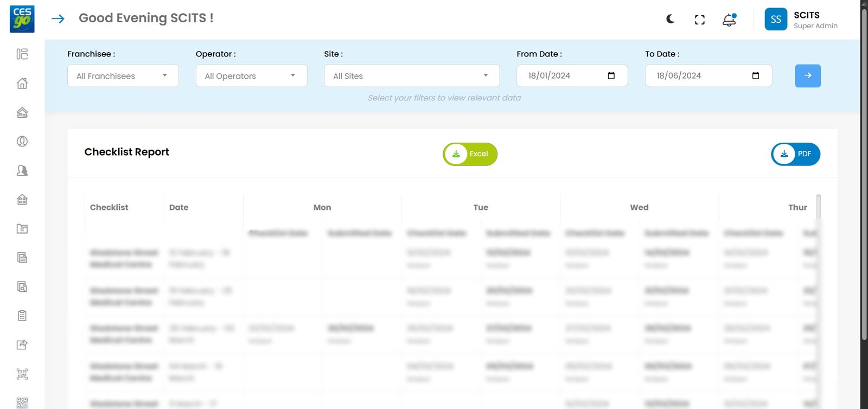Click the user account sidebar menu icon

pos(22,141)
